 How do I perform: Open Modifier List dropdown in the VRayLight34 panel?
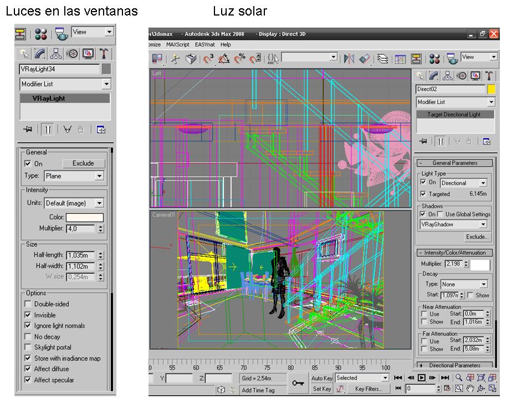click(65, 84)
